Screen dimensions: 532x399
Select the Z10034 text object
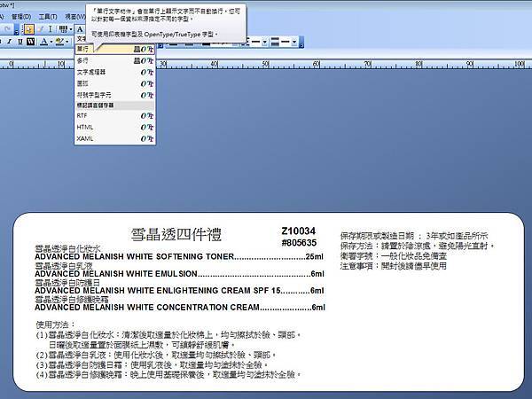(x=299, y=231)
